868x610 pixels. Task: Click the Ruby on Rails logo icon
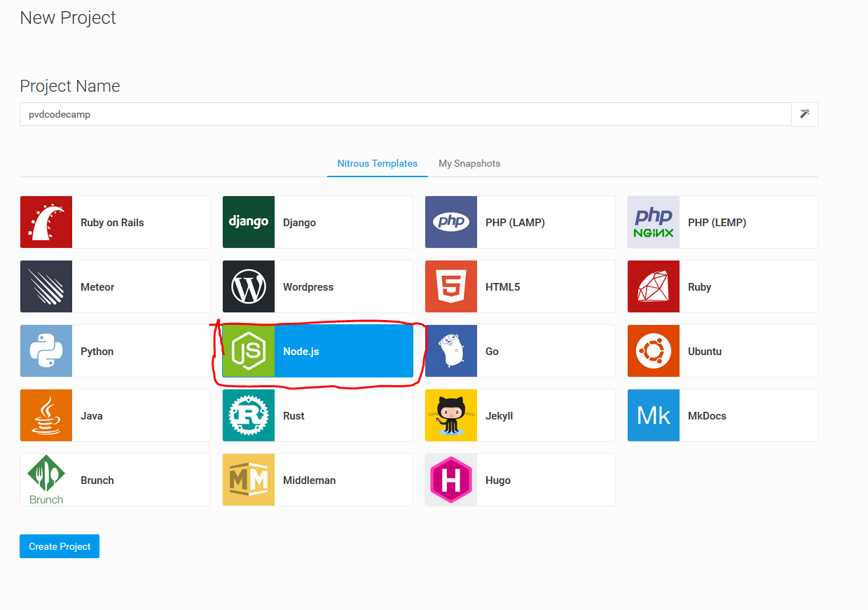[x=46, y=222]
